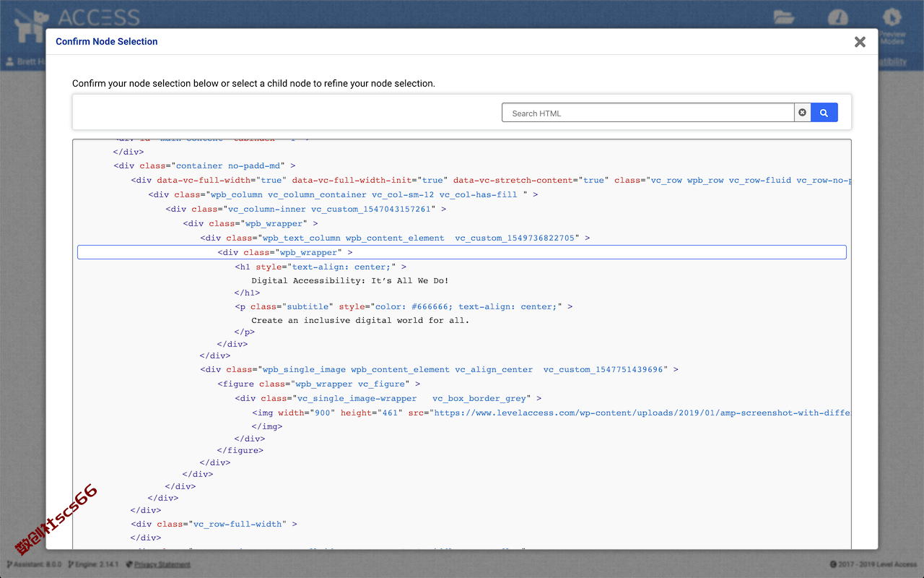Click the Search HTML input field
Screen dimensions: 924x578
click(x=648, y=113)
